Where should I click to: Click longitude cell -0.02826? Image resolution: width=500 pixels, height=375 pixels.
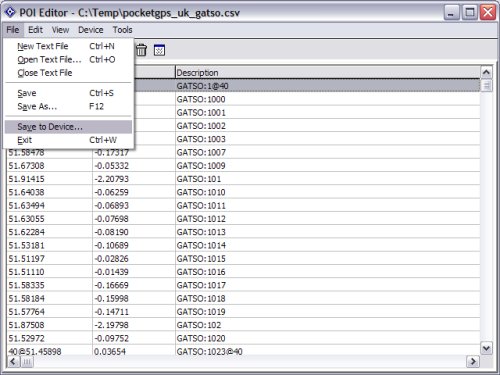click(x=134, y=258)
